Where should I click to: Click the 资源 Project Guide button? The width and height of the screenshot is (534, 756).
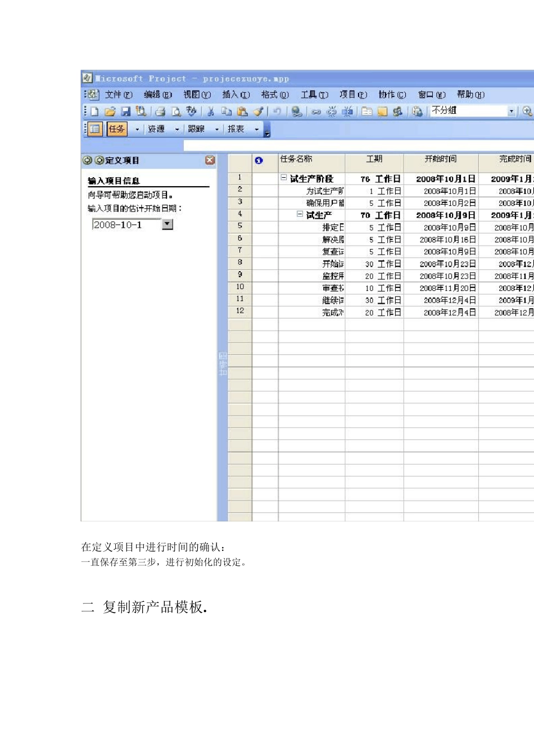click(x=156, y=129)
